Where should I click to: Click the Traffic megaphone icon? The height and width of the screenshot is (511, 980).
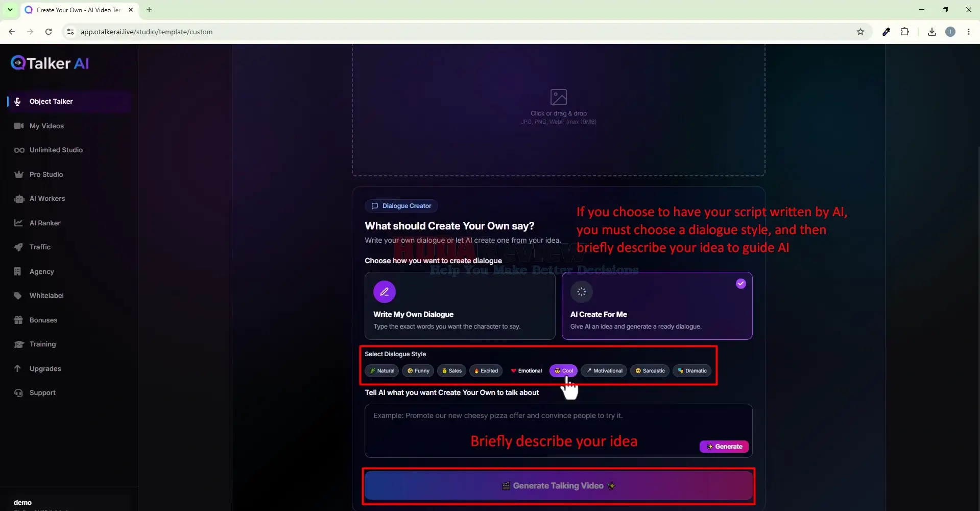tap(19, 247)
